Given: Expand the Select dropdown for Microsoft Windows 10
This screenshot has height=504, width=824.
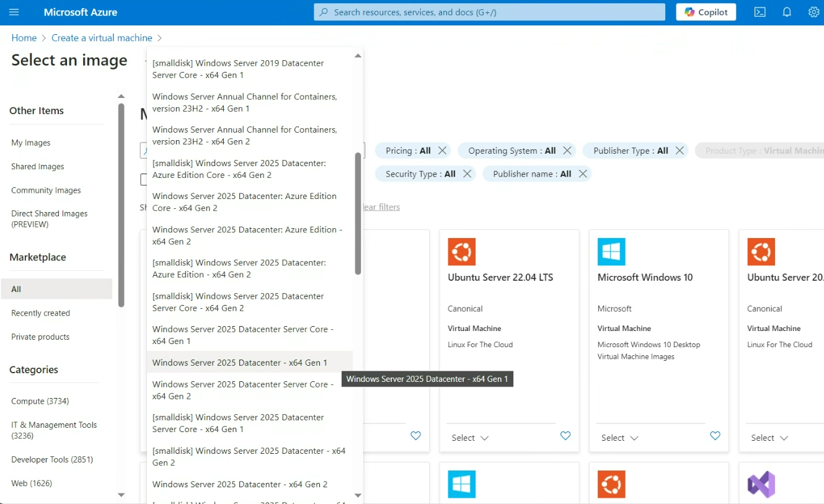Looking at the screenshot, I should [619, 438].
